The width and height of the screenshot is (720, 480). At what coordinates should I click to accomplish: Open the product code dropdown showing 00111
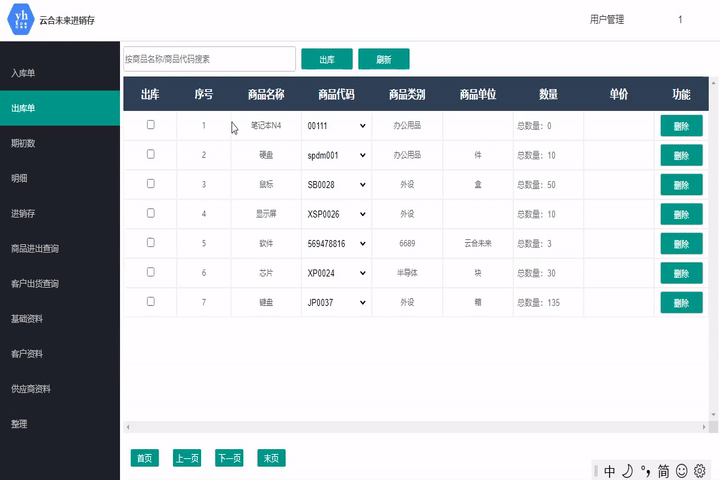point(336,126)
